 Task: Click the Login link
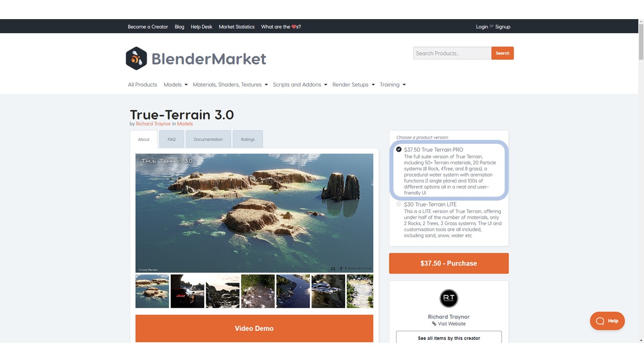[x=482, y=27]
